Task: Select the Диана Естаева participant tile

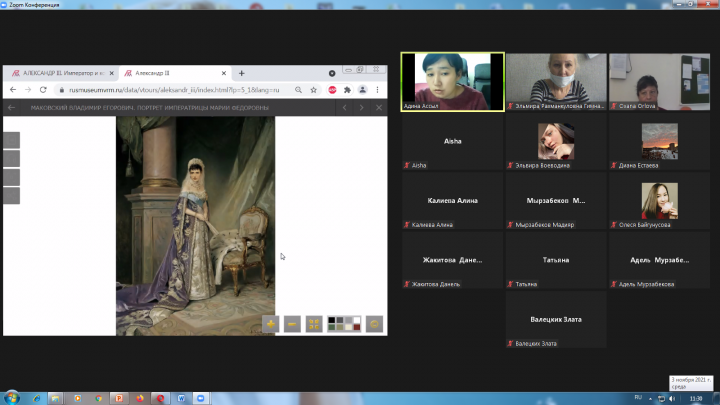Action: 659,141
